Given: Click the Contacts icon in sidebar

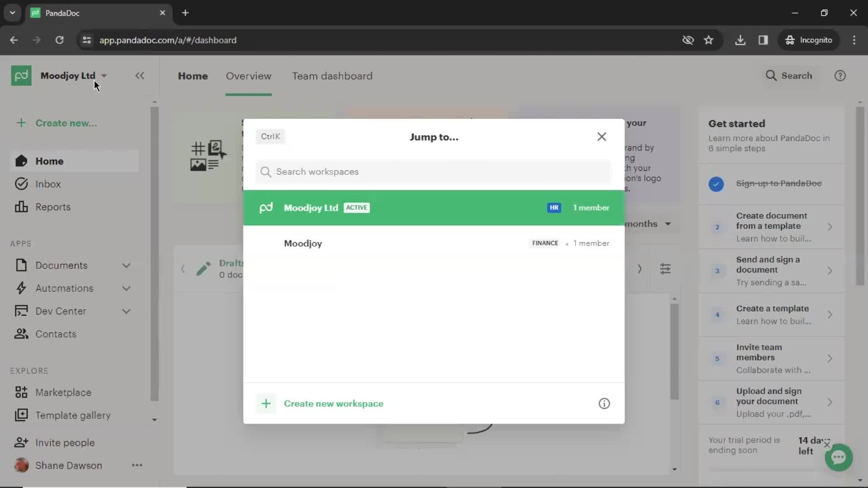Looking at the screenshot, I should point(21,333).
